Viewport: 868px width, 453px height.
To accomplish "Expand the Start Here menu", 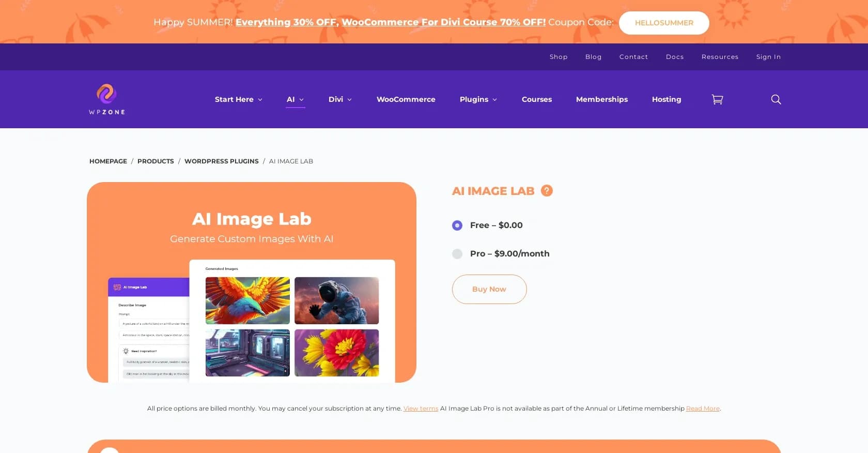I will 239,99.
